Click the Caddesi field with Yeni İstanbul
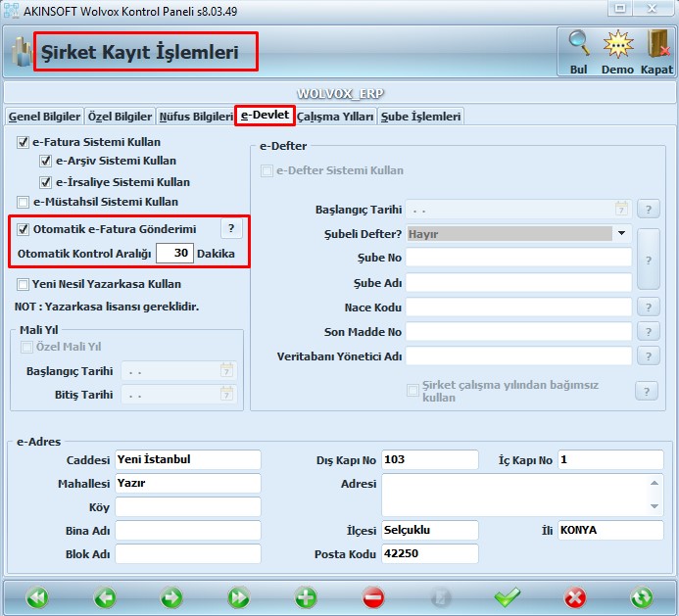This screenshot has width=679, height=616. 188,459
